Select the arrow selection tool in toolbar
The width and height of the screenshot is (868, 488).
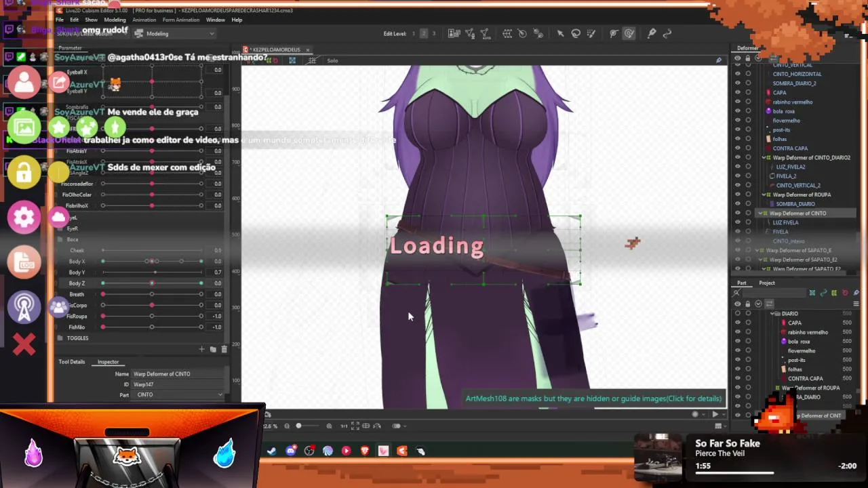point(560,33)
